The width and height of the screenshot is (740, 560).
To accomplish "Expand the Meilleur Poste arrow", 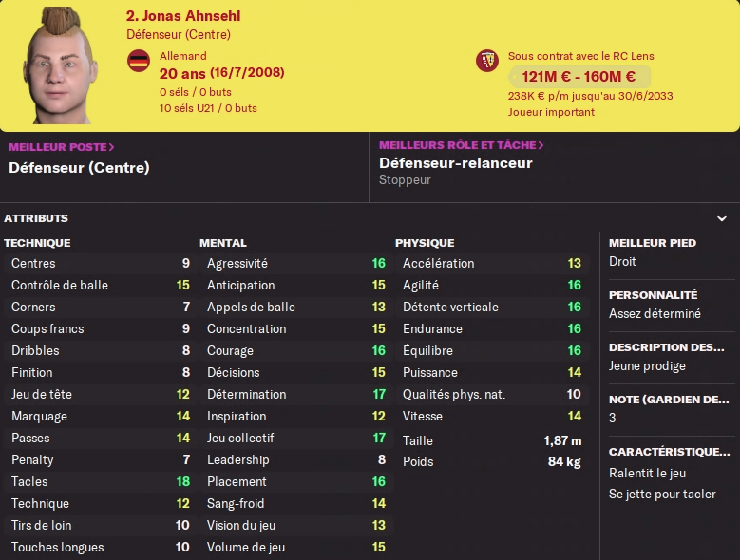I will click(112, 147).
